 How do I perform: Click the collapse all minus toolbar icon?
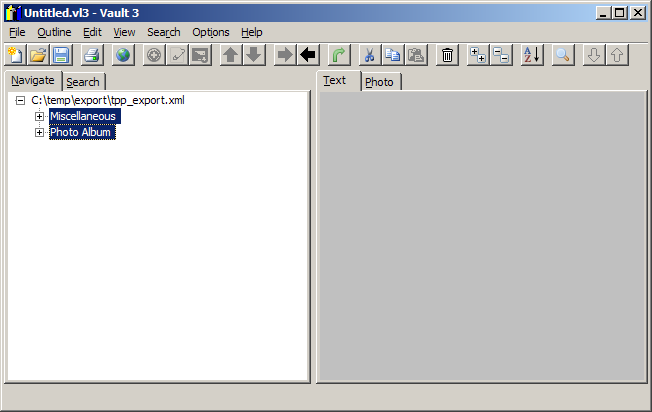(x=501, y=55)
